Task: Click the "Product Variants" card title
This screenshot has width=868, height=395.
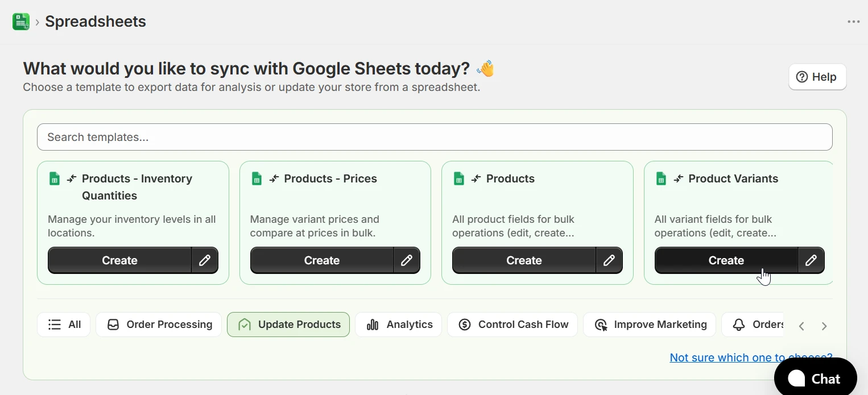Action: pyautogui.click(x=733, y=178)
